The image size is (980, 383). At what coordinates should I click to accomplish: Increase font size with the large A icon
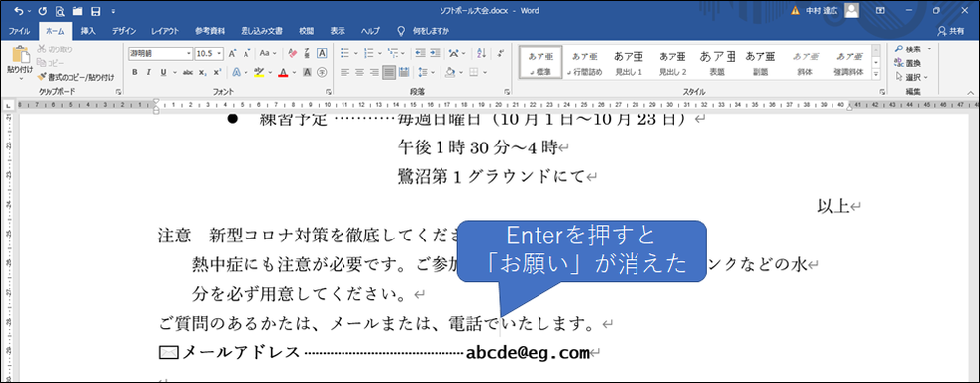click(232, 54)
